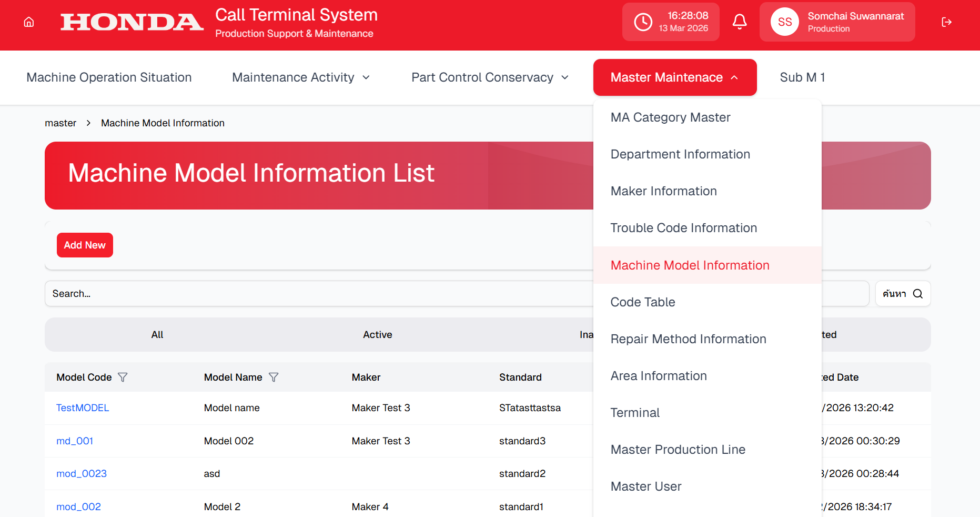Select Trouble Code Information menu item

click(683, 228)
